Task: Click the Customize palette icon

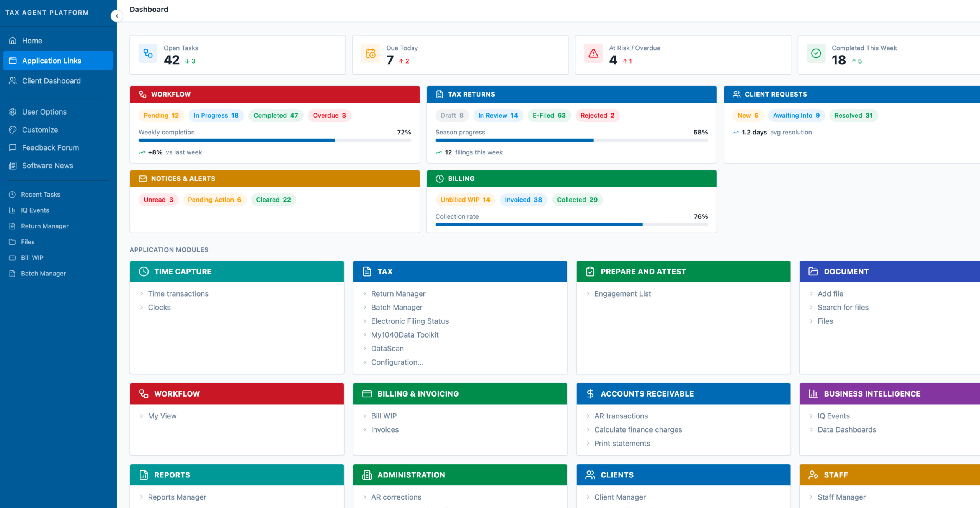Action: click(13, 130)
